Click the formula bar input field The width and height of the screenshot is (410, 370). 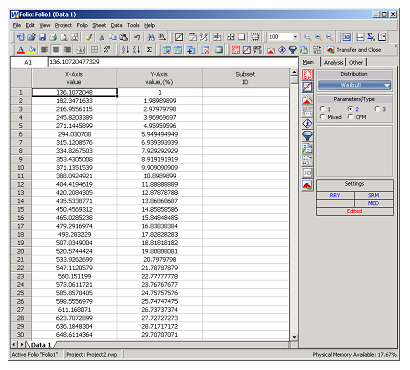pyautogui.click(x=173, y=62)
